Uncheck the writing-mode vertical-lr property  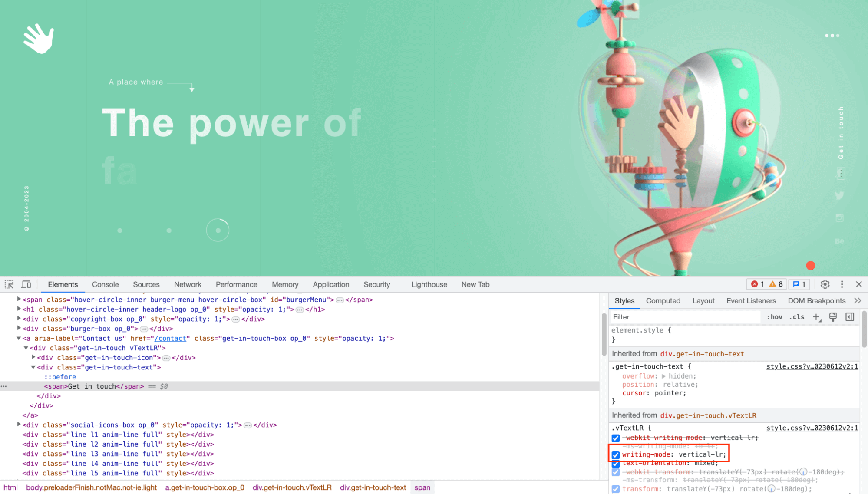pyautogui.click(x=616, y=454)
